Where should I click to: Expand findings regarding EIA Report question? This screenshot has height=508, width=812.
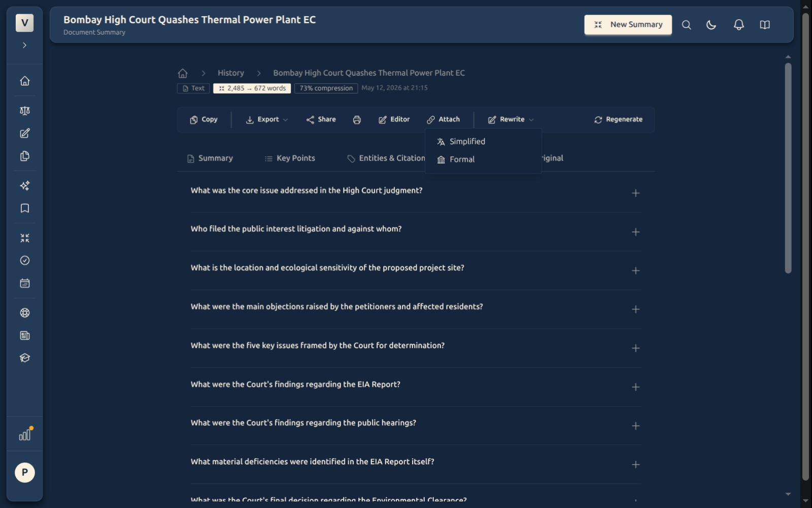[x=416, y=387]
